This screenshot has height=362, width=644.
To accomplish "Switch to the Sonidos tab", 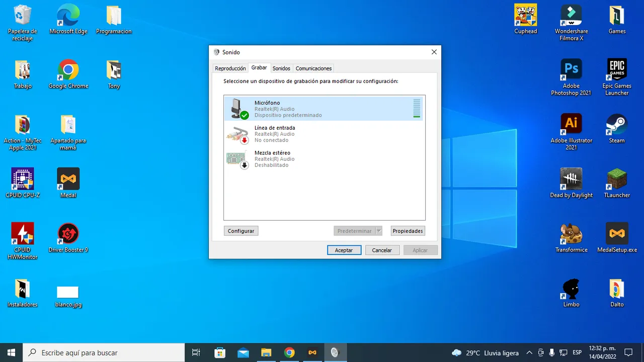I will [x=281, y=68].
